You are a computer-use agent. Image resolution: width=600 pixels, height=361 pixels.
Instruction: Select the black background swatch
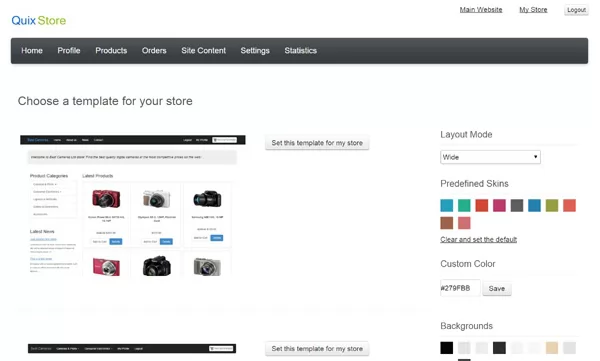tap(447, 348)
